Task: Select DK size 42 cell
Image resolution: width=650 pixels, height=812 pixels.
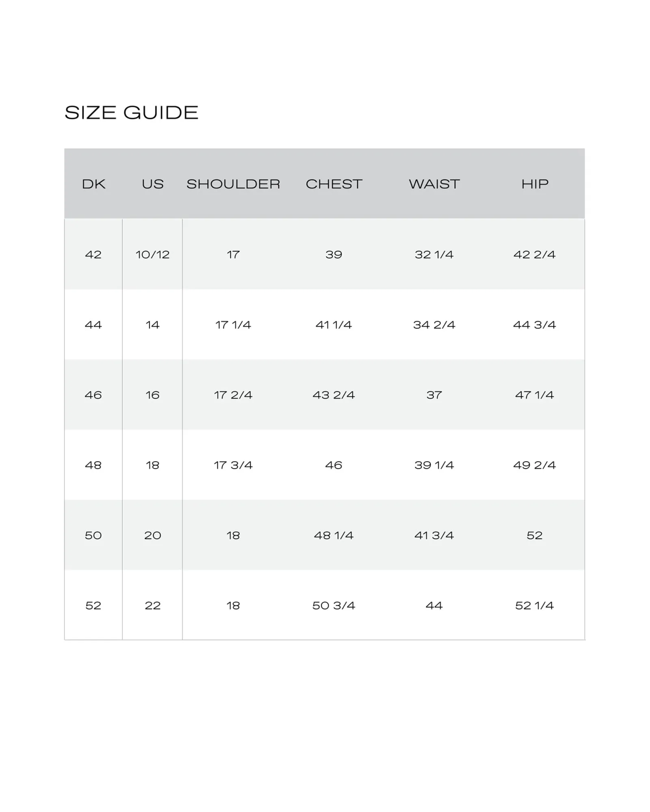Action: click(x=93, y=255)
